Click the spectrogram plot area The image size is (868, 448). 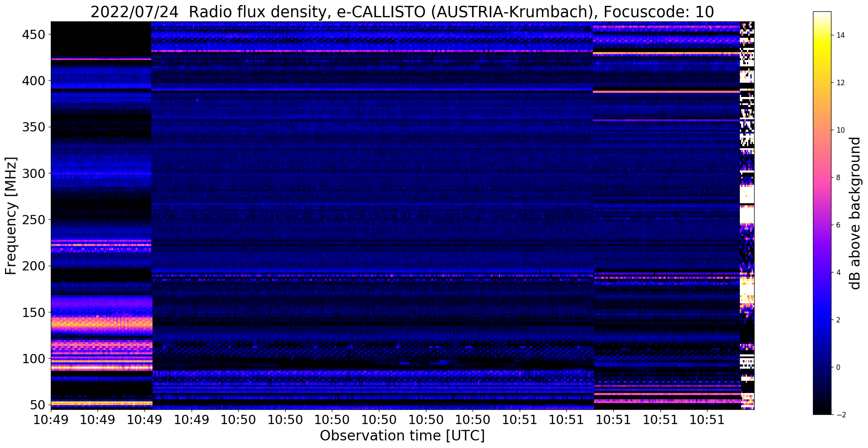[402, 215]
